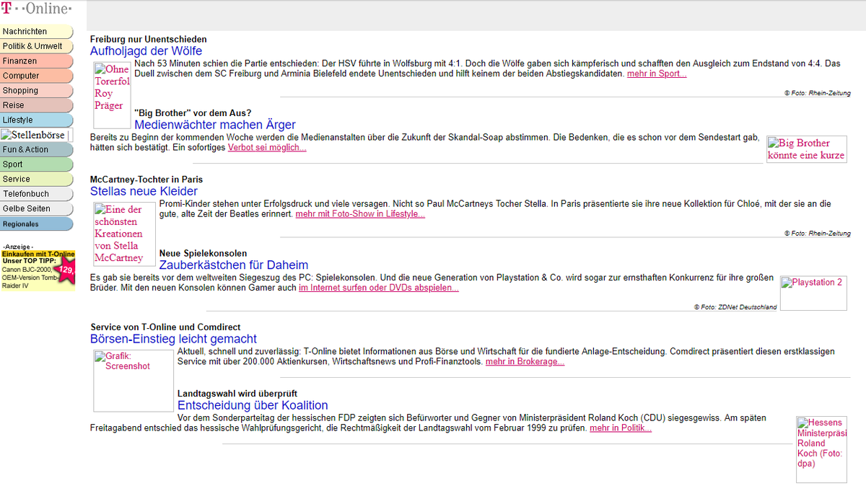Open headline Stellas neue Kleider
The image size is (866, 504).
144,191
